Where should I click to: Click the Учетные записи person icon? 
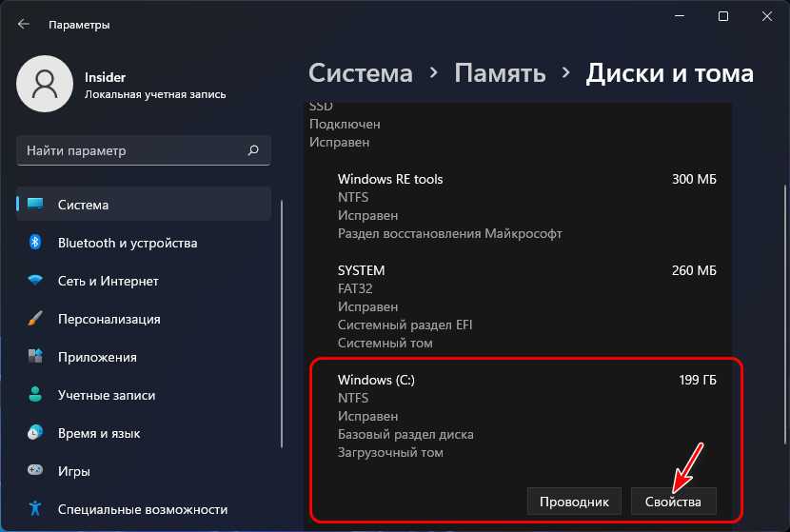pos(36,395)
